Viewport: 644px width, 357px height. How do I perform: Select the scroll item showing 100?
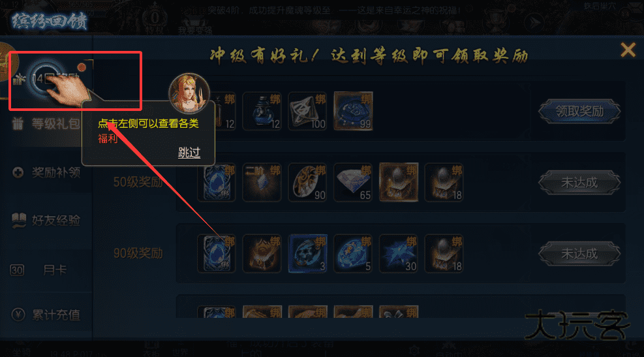307,111
